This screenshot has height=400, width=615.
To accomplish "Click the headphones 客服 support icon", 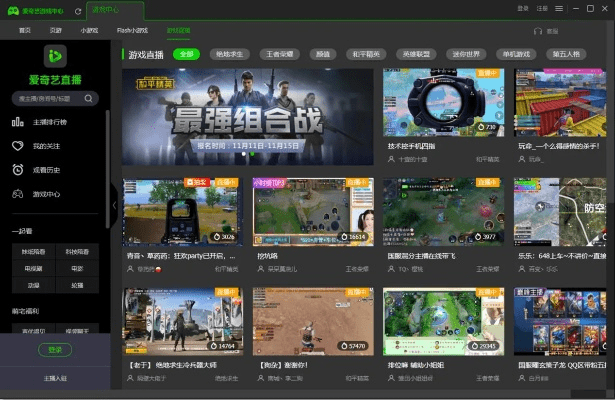I will point(538,31).
